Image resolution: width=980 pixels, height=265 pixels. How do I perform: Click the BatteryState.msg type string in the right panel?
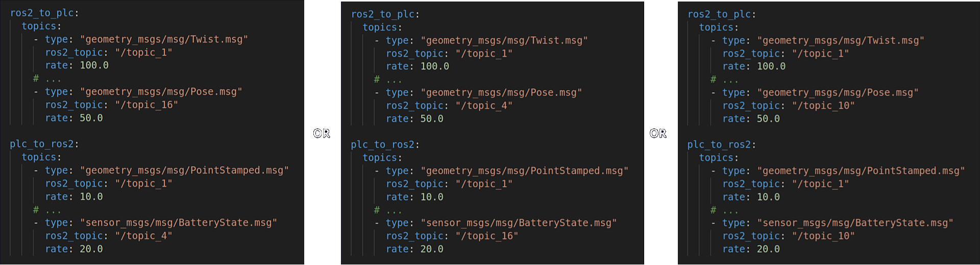click(855, 223)
